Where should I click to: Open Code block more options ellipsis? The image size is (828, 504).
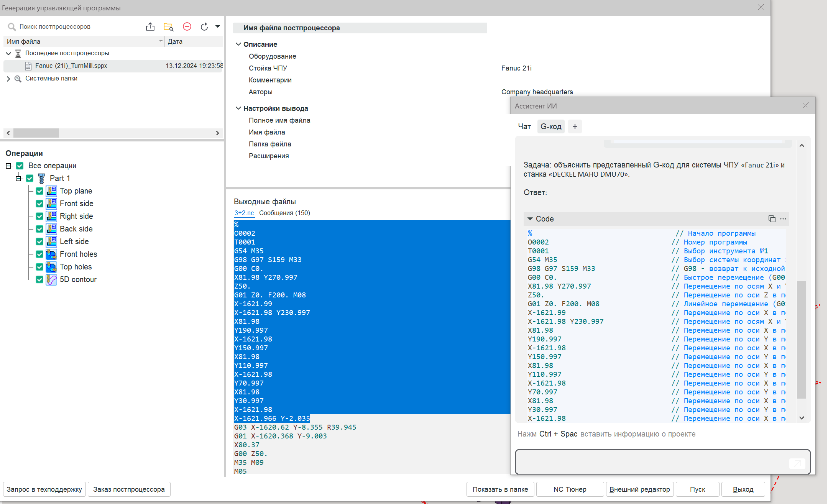click(x=783, y=219)
